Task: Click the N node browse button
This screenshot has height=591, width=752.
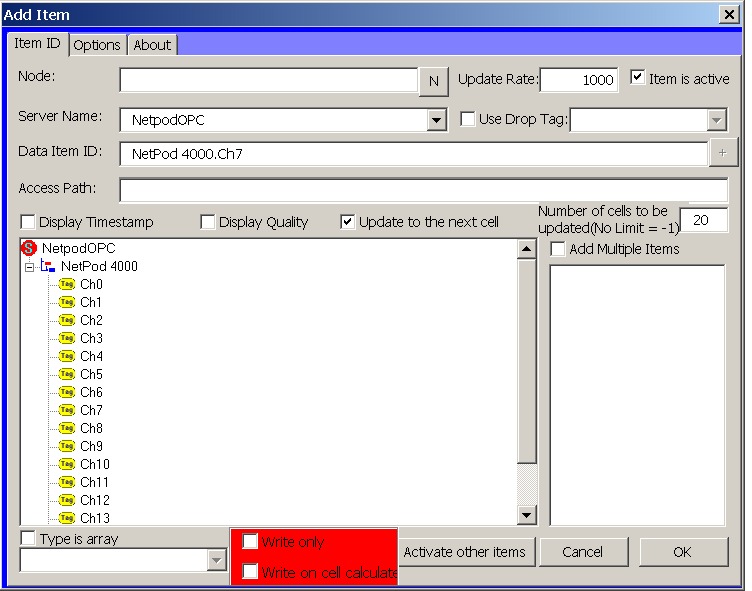Action: pyautogui.click(x=434, y=81)
